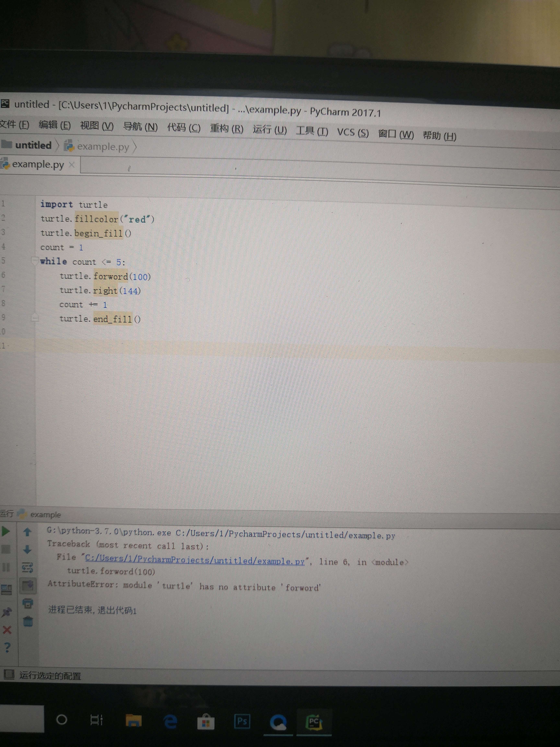
Task: Close the example.py editor tab
Action: click(x=72, y=165)
